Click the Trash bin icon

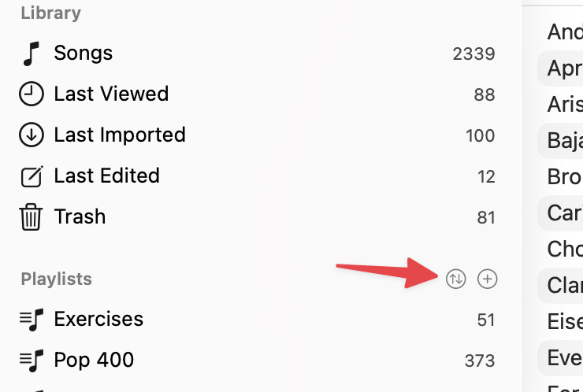(x=31, y=217)
